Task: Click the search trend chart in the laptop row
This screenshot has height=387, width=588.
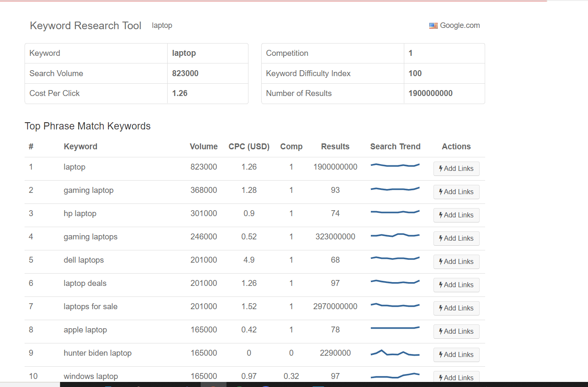Action: [x=395, y=166]
